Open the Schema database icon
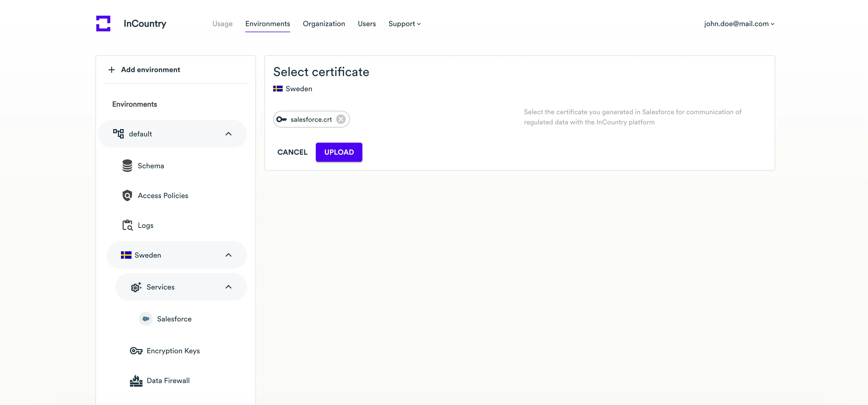This screenshot has height=405, width=868. coord(127,166)
